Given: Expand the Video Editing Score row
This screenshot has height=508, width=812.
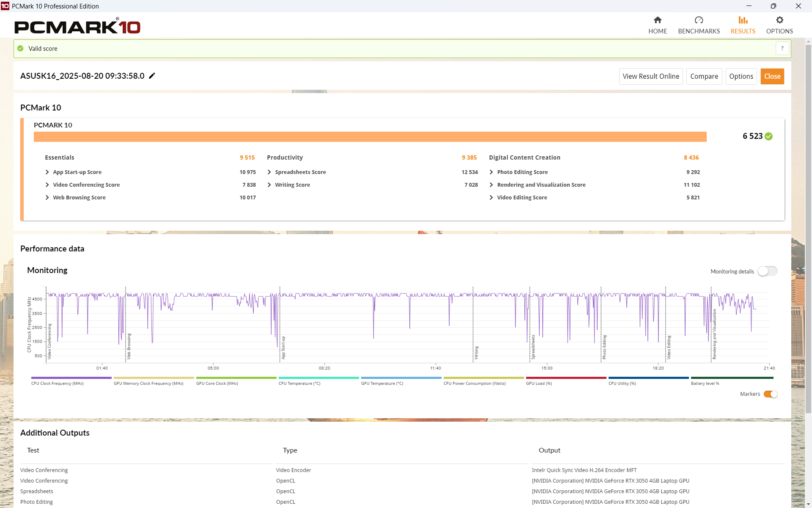Looking at the screenshot, I should point(491,198).
